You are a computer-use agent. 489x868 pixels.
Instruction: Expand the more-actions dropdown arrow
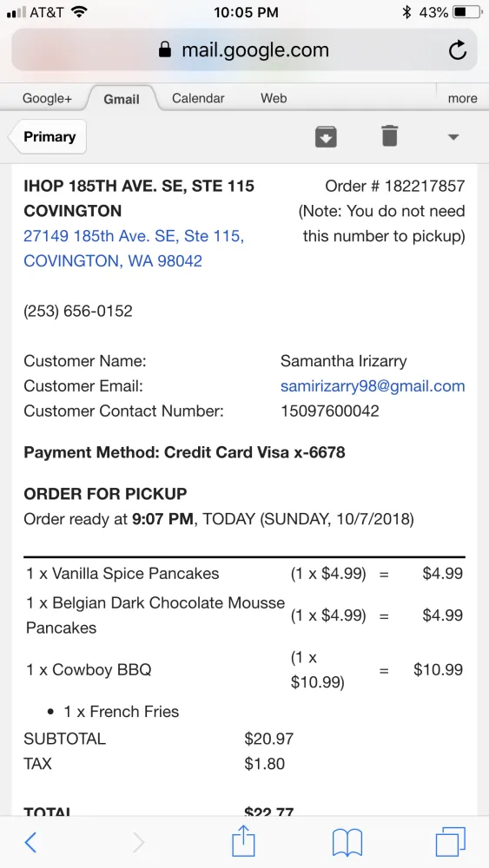(x=453, y=137)
